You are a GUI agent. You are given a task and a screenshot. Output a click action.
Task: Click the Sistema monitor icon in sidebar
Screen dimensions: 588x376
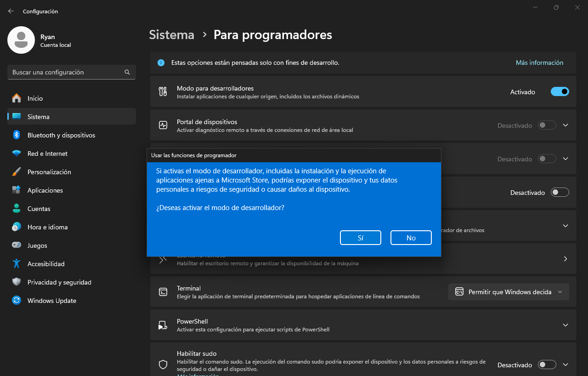pyautogui.click(x=17, y=116)
